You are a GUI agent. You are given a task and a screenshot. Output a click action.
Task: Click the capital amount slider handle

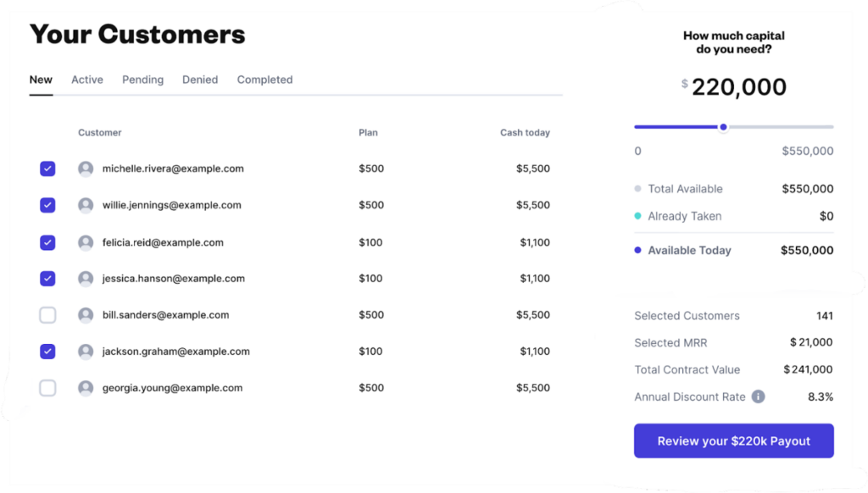click(x=723, y=127)
